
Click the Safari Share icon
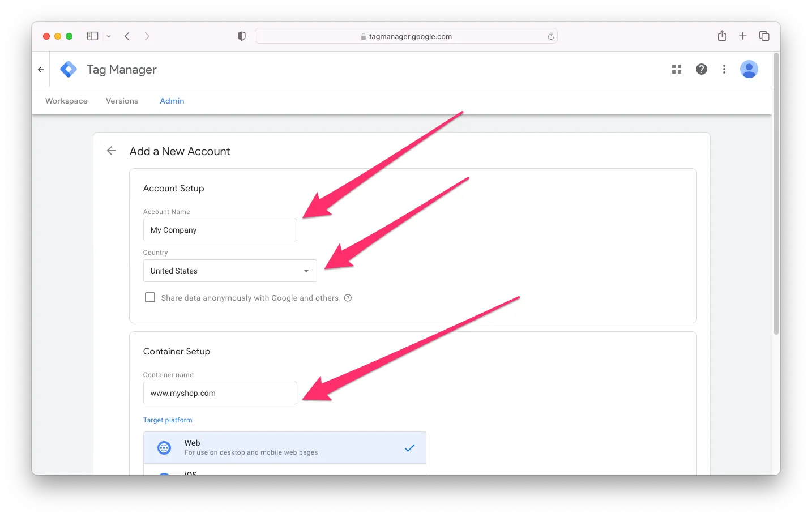pos(722,36)
